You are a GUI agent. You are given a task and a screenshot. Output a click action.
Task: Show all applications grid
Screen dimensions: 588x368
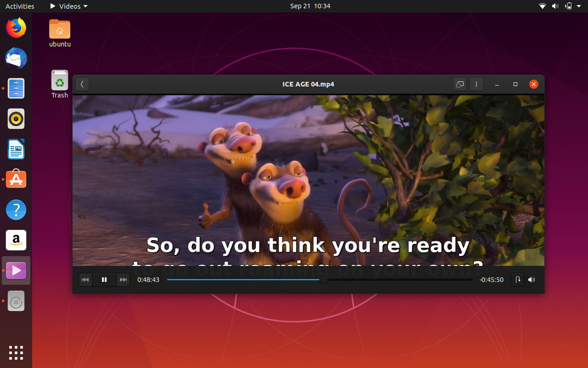coord(16,353)
